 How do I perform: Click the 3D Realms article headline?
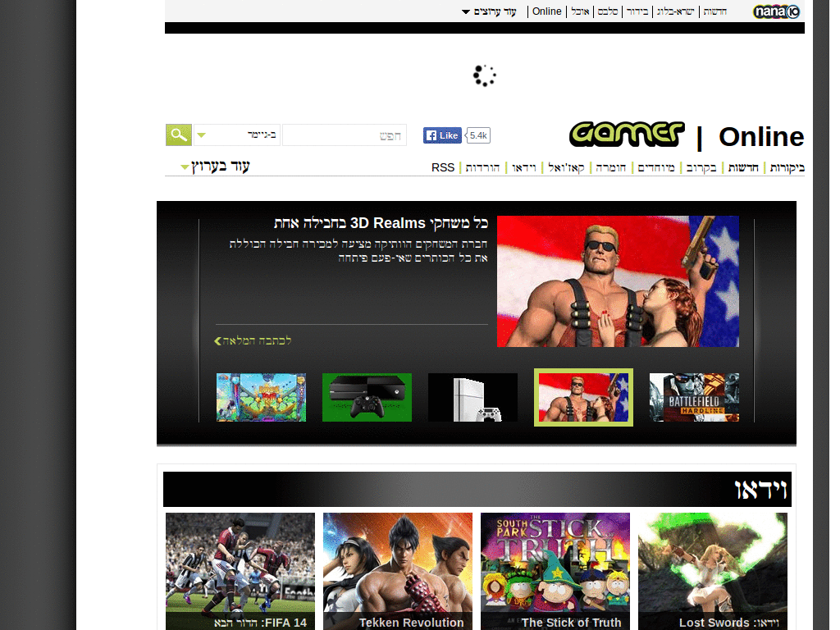(x=381, y=223)
